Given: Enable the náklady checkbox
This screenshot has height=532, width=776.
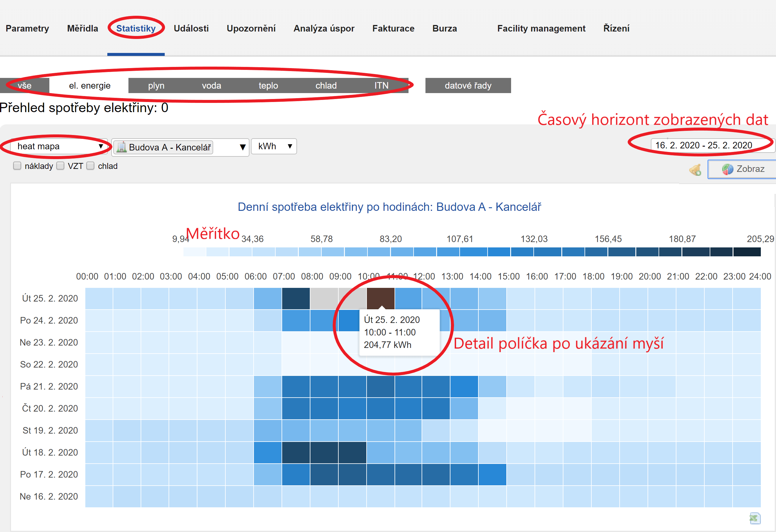Looking at the screenshot, I should click(17, 166).
